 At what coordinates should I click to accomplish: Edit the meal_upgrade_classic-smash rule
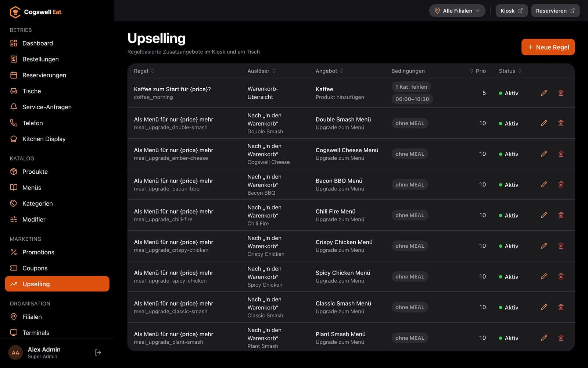click(x=544, y=307)
